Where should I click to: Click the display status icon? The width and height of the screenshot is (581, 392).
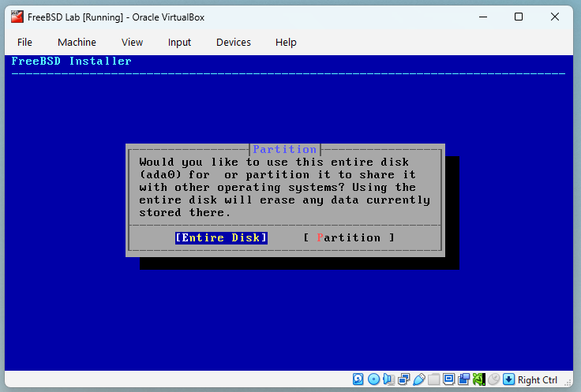tap(448, 379)
